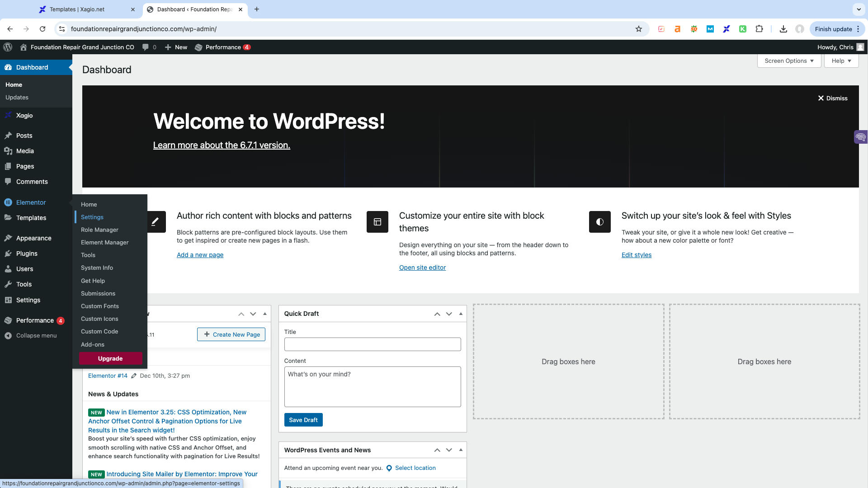868x488 pixels.
Task: Go back to the previous page
Action: point(10,29)
